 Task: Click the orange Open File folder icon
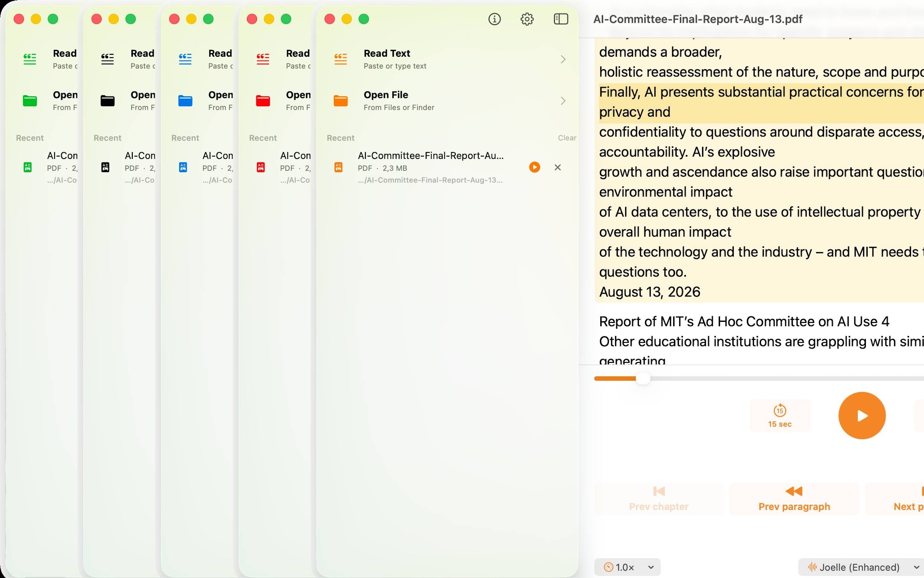341,100
